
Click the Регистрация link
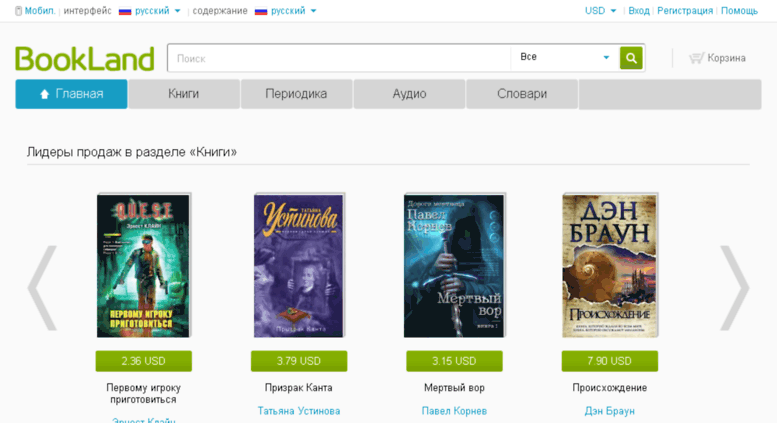coord(685,11)
